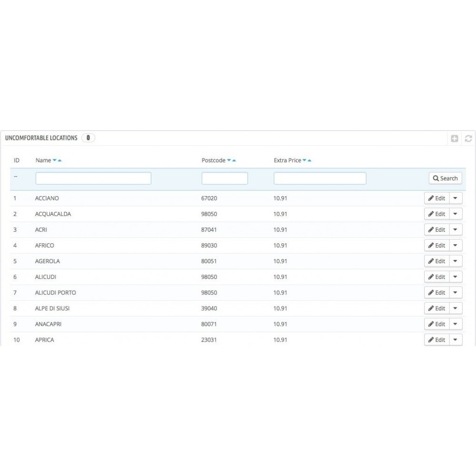Sort Extra Price column descending arrow
This screenshot has height=476, width=476.
point(304,160)
